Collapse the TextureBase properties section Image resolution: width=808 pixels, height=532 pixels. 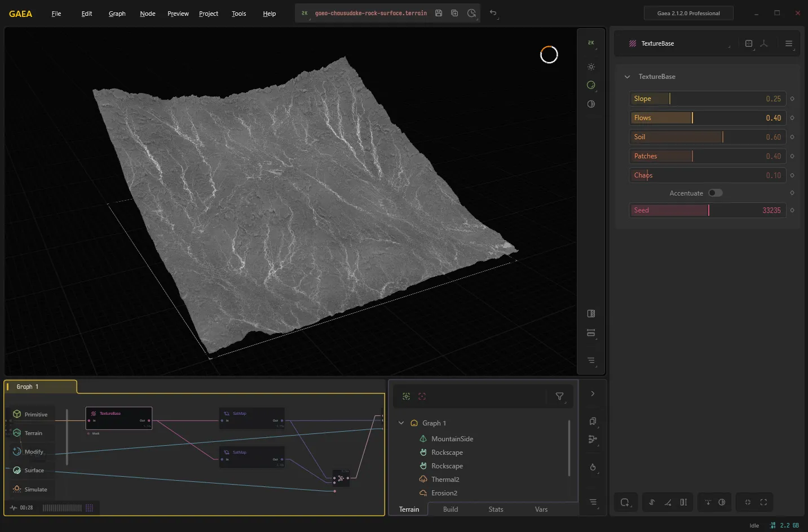tap(627, 77)
